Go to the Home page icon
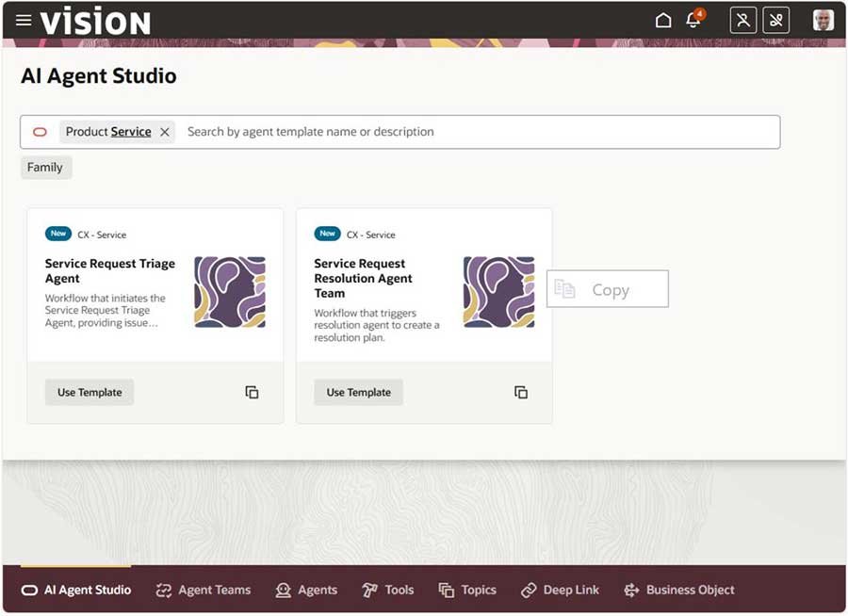The image size is (848, 616). coord(663,21)
